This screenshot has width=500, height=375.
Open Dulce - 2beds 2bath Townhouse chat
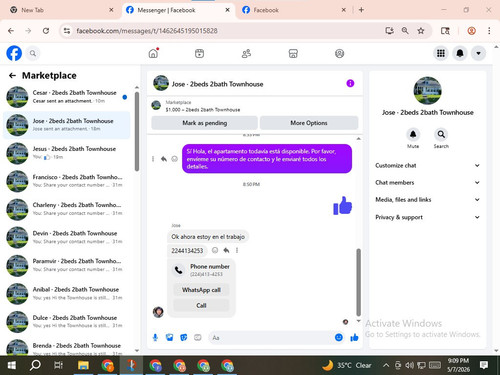tap(66, 321)
